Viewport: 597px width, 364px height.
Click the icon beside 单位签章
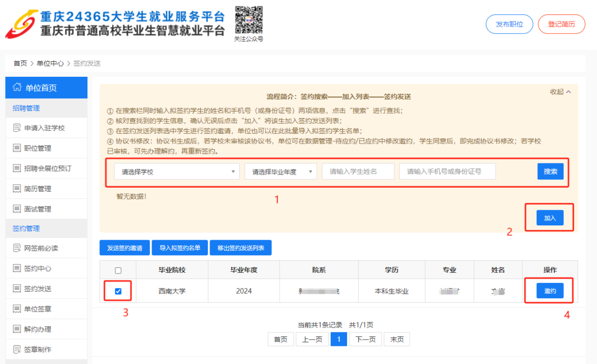pyautogui.click(x=17, y=309)
